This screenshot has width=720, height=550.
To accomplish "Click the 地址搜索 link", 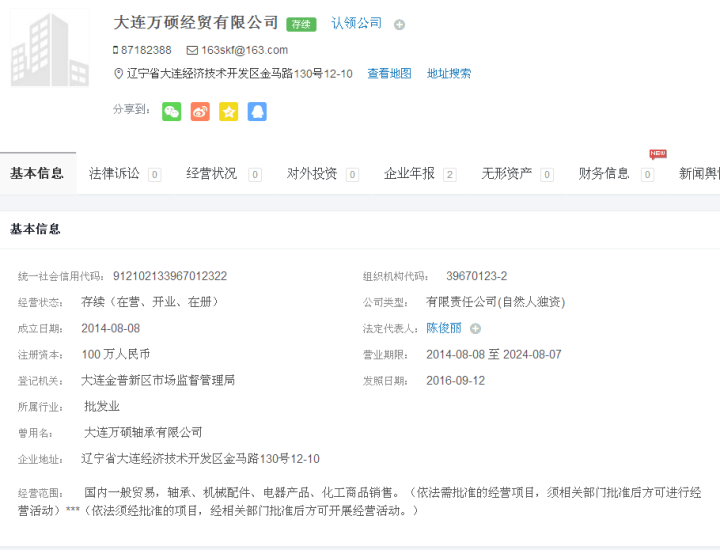I will pyautogui.click(x=449, y=74).
